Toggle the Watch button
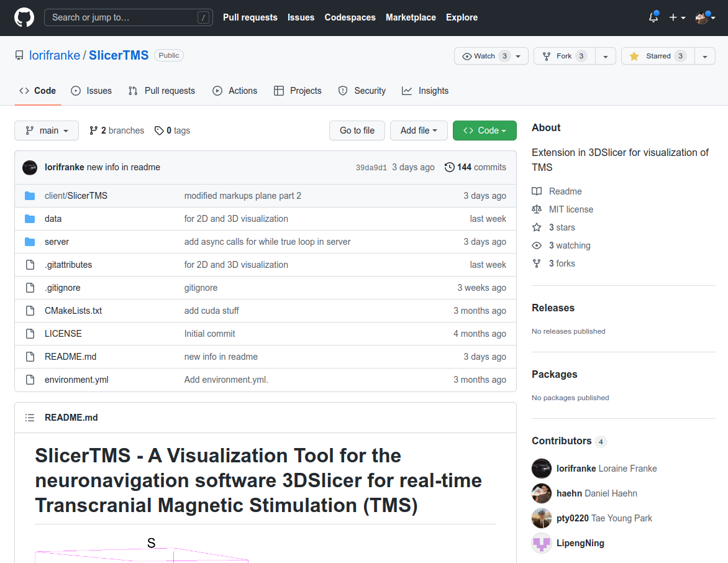 tap(486, 56)
